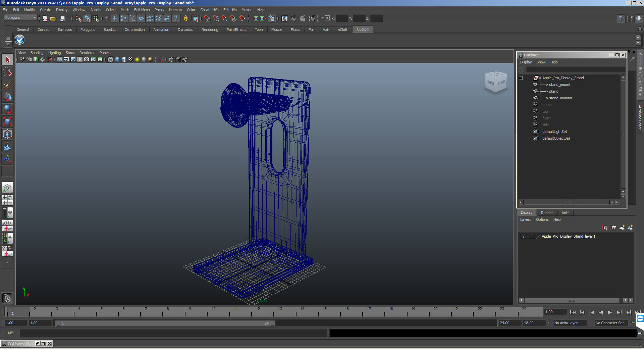
Task: Toggle Make Live magnet
Action: click(242, 18)
